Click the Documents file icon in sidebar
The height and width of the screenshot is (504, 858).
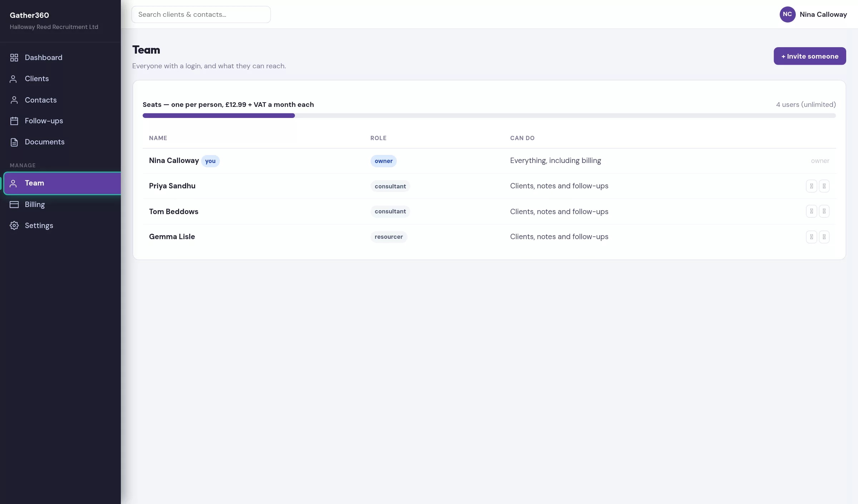tap(14, 142)
